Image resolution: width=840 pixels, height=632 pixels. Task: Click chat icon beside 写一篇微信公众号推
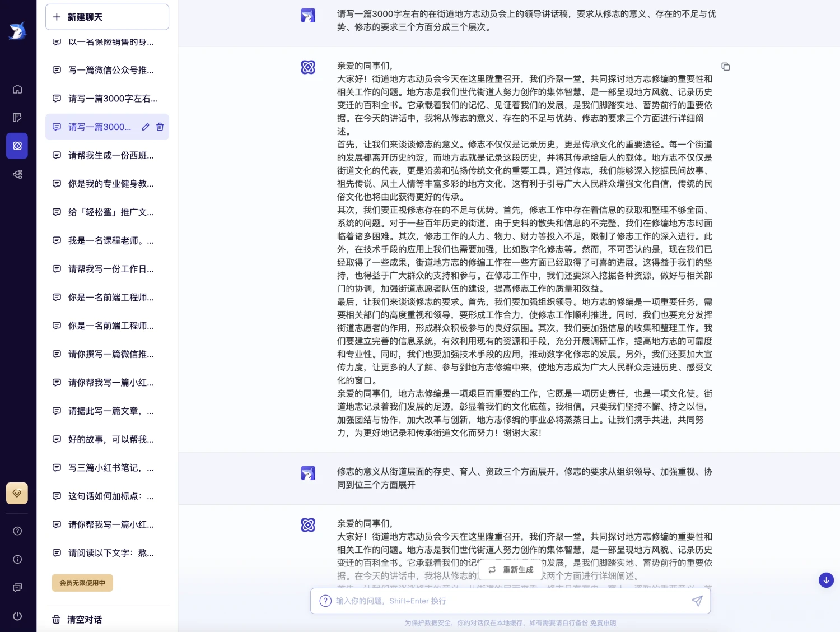(x=57, y=70)
